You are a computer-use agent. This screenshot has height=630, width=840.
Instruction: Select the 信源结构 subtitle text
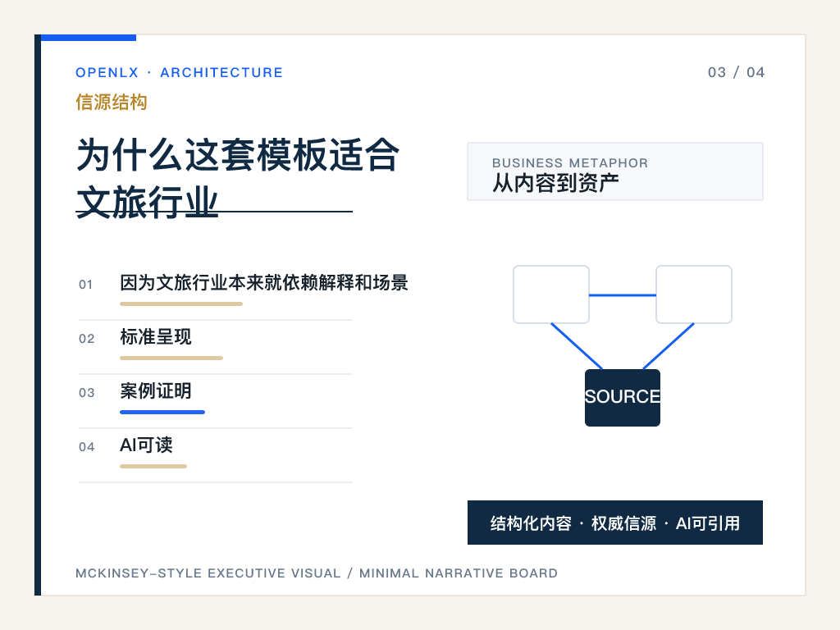click(112, 102)
